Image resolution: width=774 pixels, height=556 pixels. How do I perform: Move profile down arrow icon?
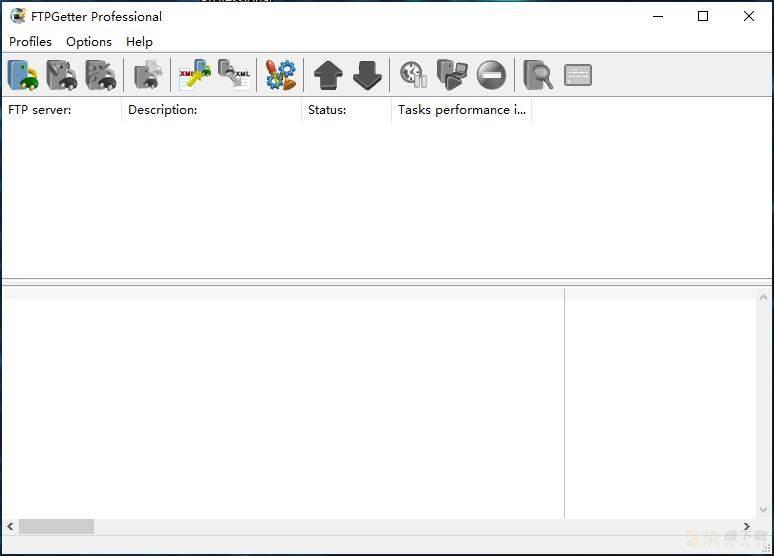tap(367, 75)
